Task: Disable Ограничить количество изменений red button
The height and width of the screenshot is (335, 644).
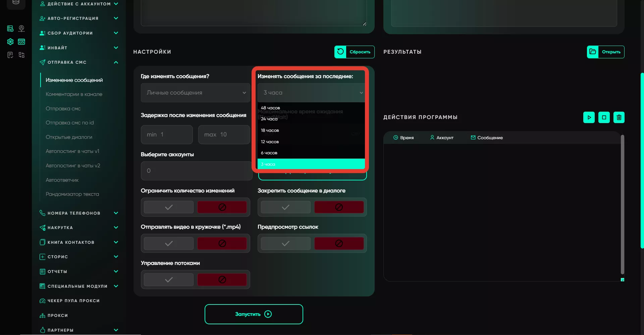Action: pos(222,207)
